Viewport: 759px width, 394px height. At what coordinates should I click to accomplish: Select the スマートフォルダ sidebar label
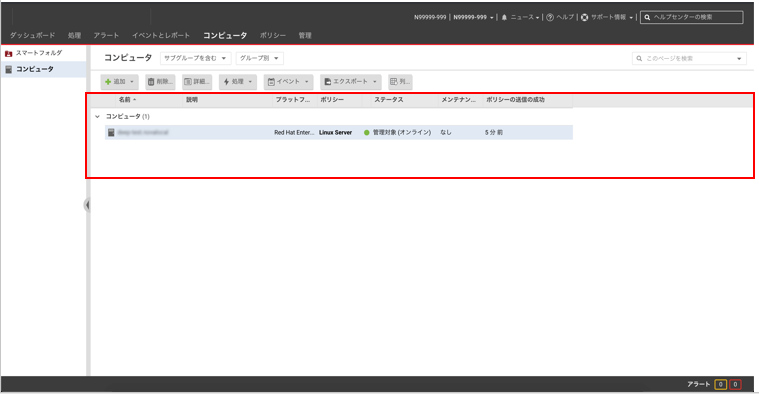[39, 53]
